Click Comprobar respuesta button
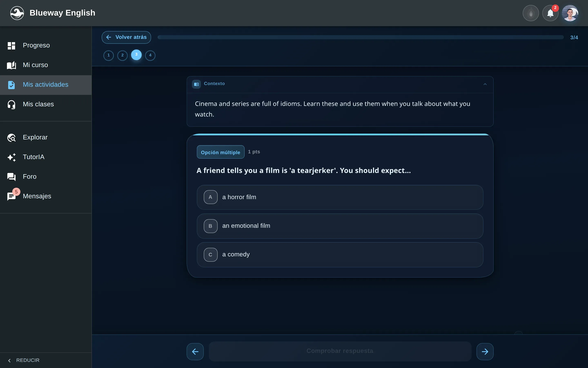The height and width of the screenshot is (368, 588). tap(340, 351)
